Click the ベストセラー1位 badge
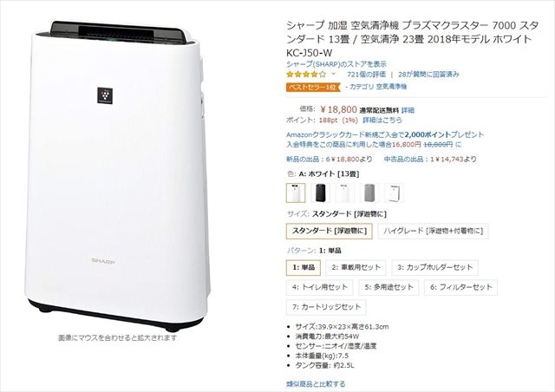Viewport: 555px width, 392px height. click(x=313, y=87)
